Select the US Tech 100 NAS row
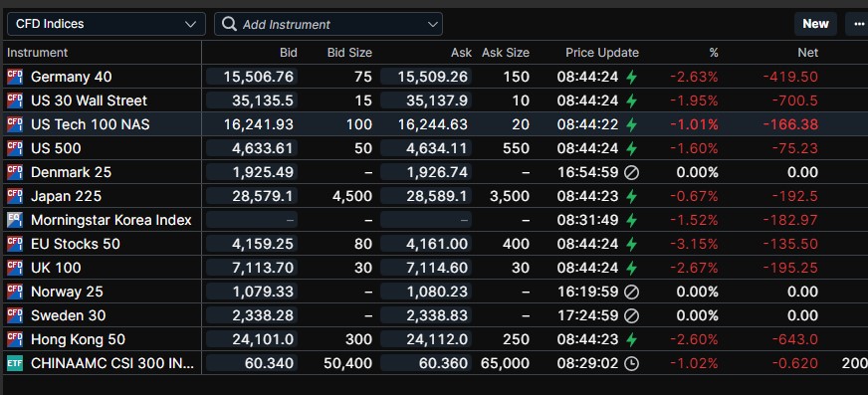The height and width of the screenshot is (395, 868). pos(434,124)
